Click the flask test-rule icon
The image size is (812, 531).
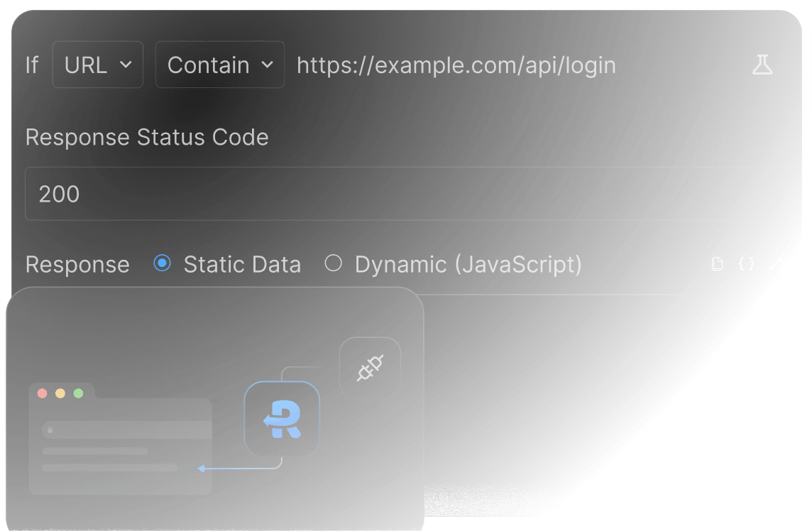click(x=762, y=65)
